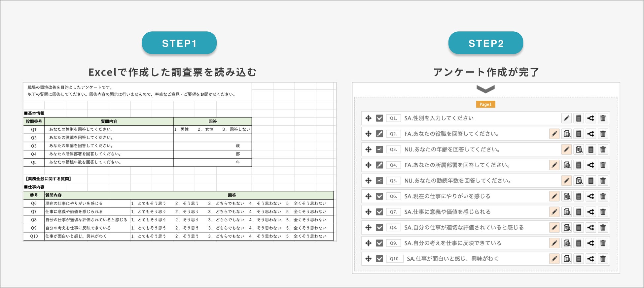Click the STEP2 pill button
Image resolution: width=644 pixels, height=288 pixels.
(x=486, y=43)
